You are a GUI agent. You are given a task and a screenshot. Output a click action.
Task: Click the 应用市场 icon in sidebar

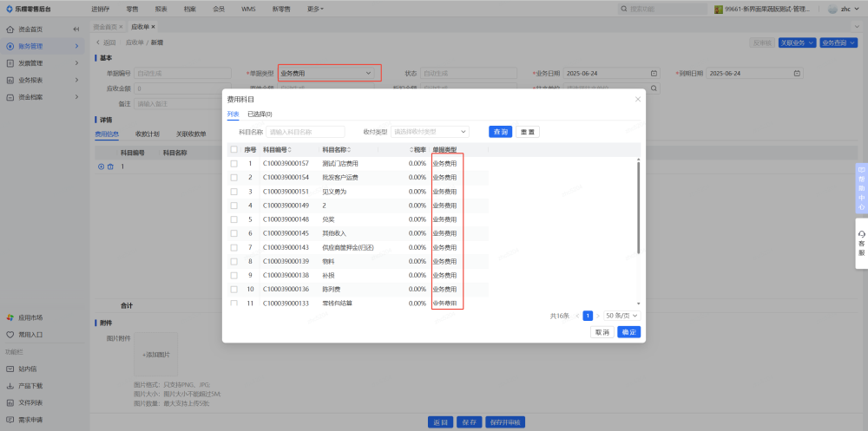coord(10,317)
